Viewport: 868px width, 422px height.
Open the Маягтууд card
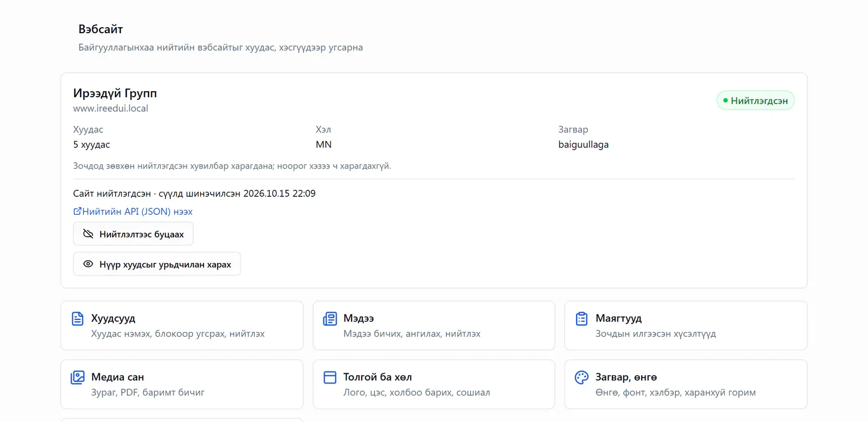coord(686,325)
